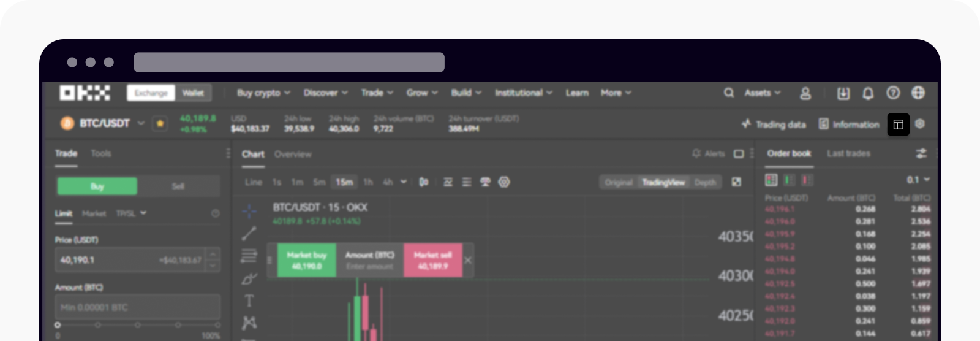The width and height of the screenshot is (980, 341).
Task: Open the order book settings sliders icon
Action: [x=921, y=153]
